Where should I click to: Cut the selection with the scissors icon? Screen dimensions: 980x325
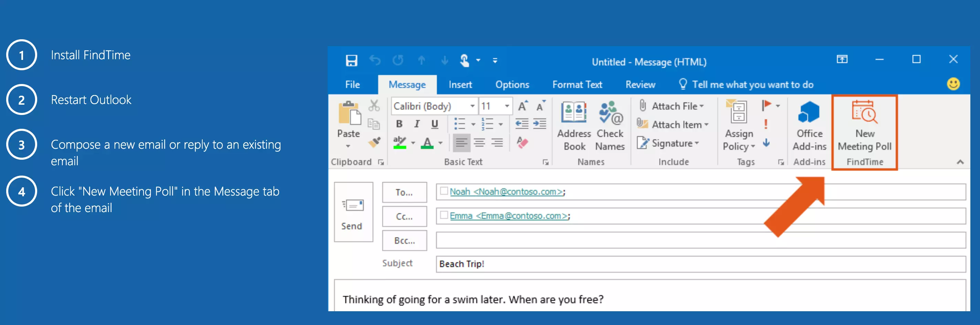click(374, 106)
